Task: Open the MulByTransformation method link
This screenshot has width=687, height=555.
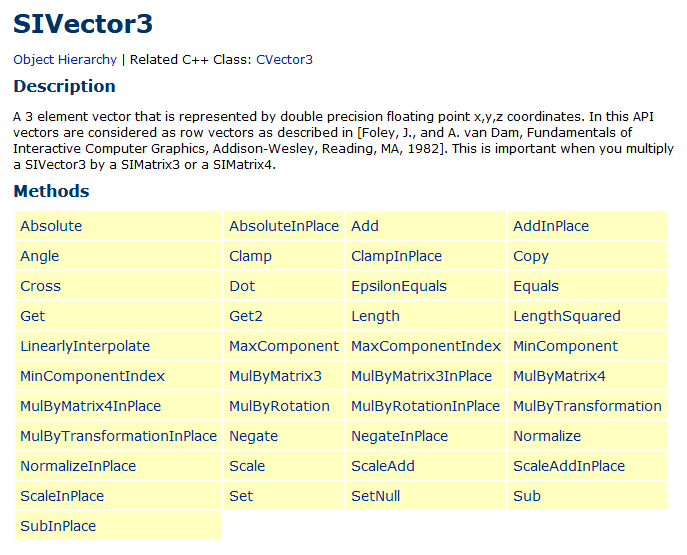Action: pos(587,406)
